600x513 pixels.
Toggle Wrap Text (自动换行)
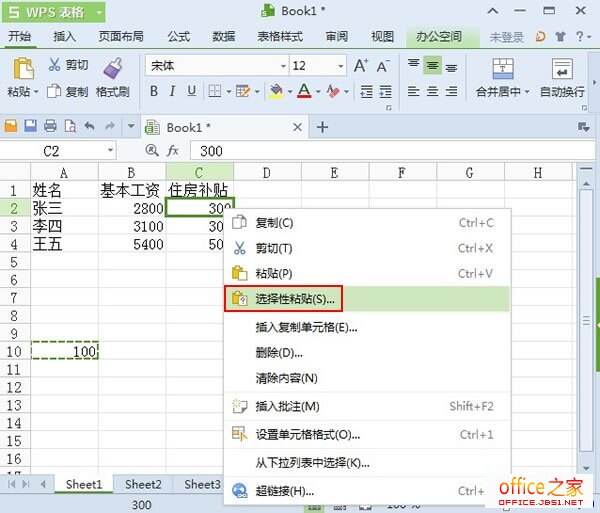[562, 77]
